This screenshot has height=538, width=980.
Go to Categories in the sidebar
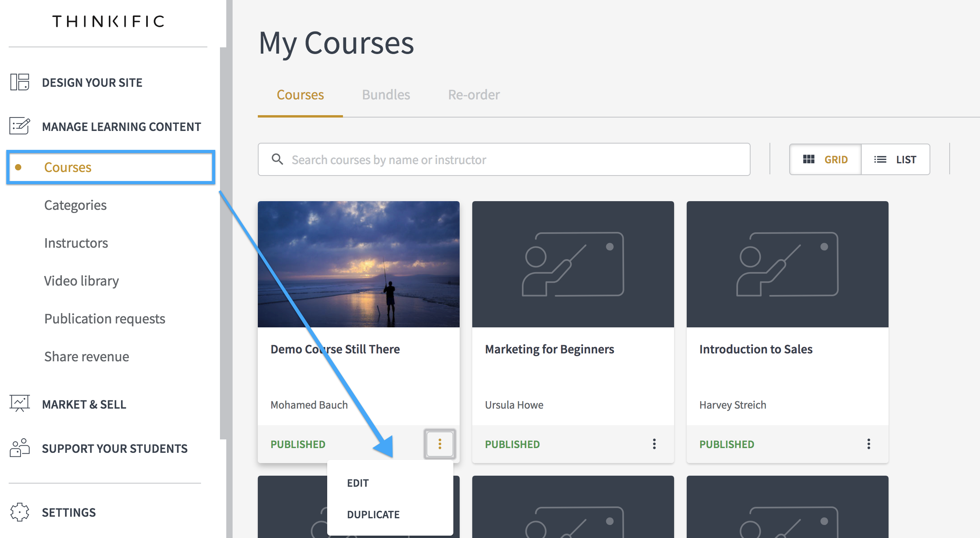click(x=75, y=205)
